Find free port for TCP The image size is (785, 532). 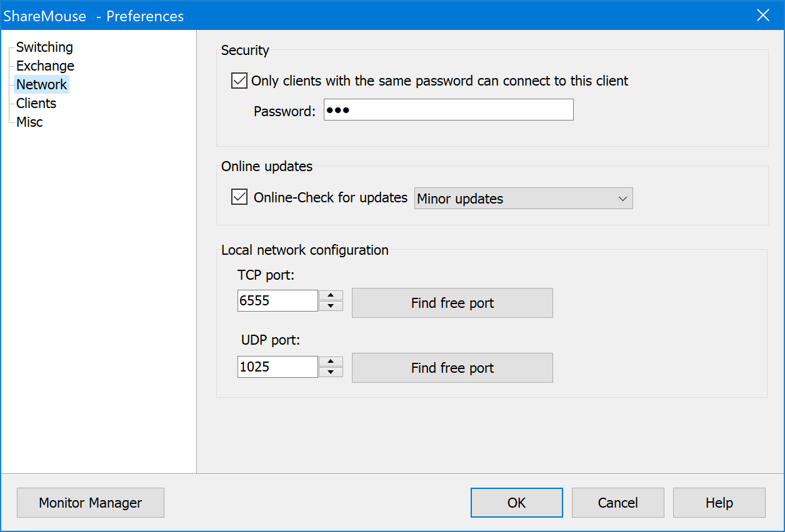click(452, 303)
